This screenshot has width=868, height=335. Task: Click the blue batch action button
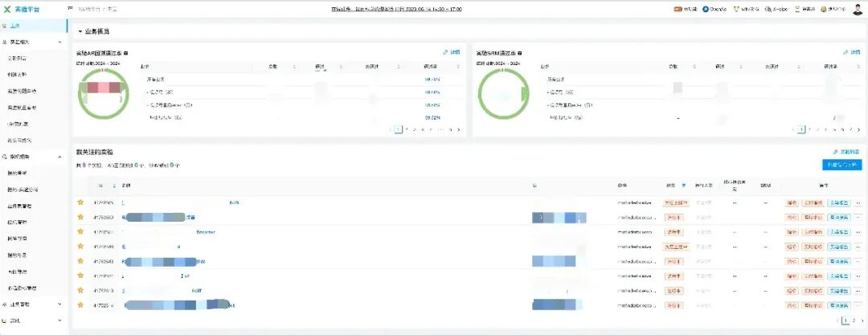coord(842,165)
